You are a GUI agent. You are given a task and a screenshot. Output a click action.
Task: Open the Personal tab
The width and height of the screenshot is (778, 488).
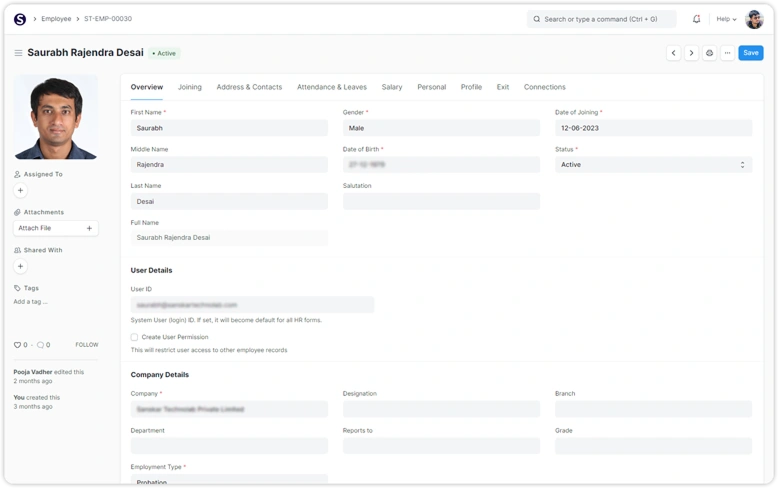432,87
